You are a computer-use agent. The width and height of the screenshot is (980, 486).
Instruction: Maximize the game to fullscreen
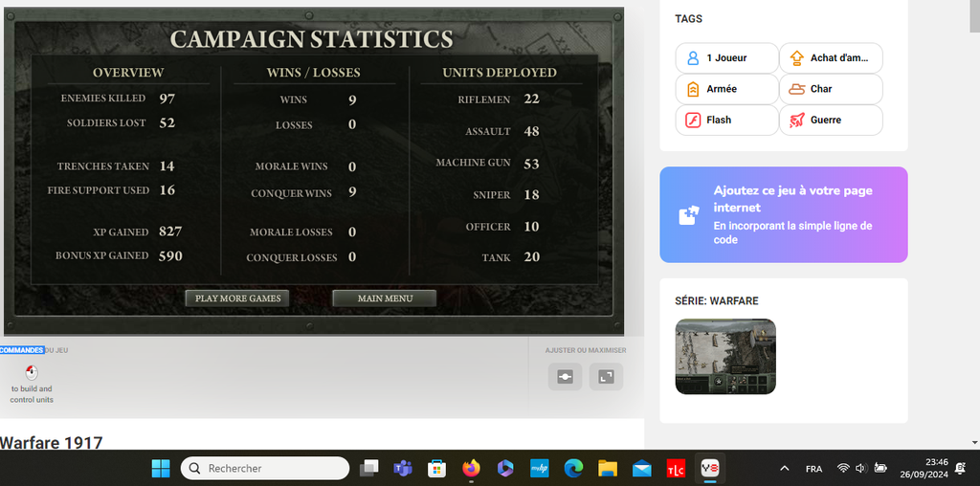click(x=606, y=377)
